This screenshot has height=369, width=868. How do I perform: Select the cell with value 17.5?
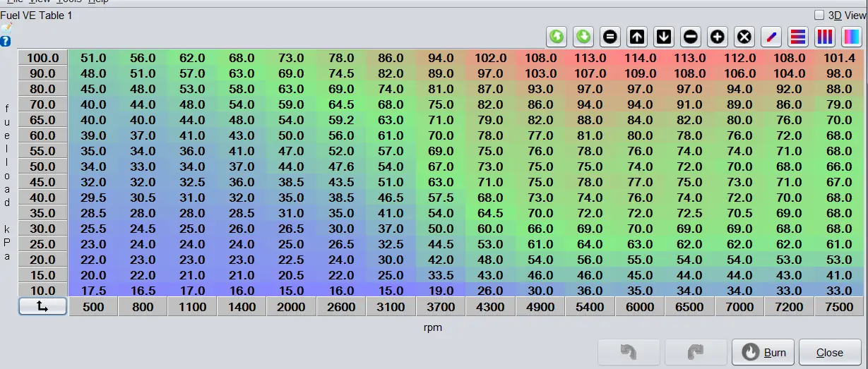pyautogui.click(x=93, y=289)
